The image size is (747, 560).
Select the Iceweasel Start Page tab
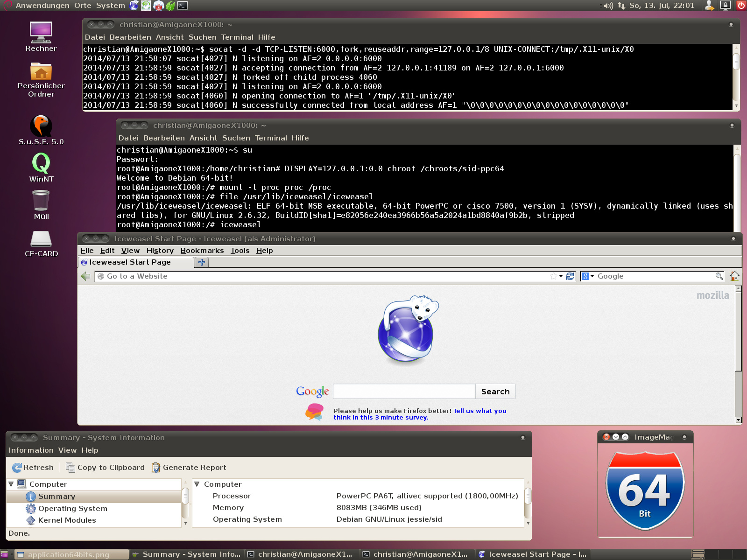pyautogui.click(x=136, y=262)
